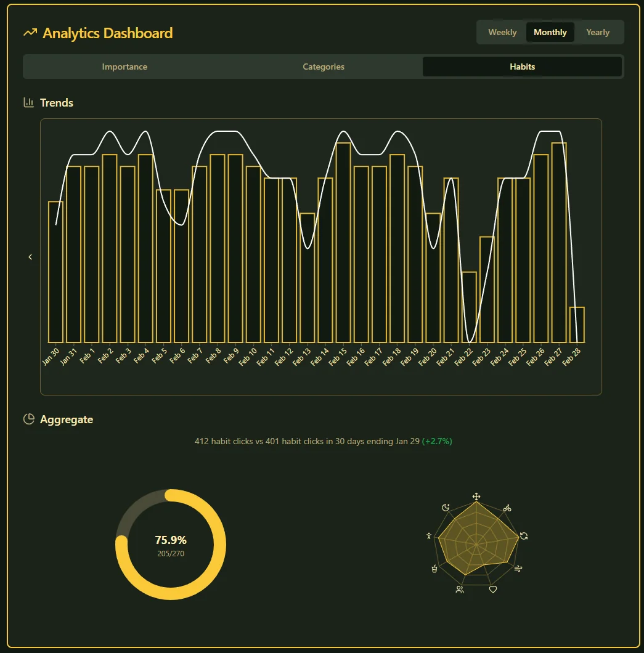Click the Feb 22 bar in the Trends chart
Viewport: 644px width, 653px height.
(x=469, y=307)
